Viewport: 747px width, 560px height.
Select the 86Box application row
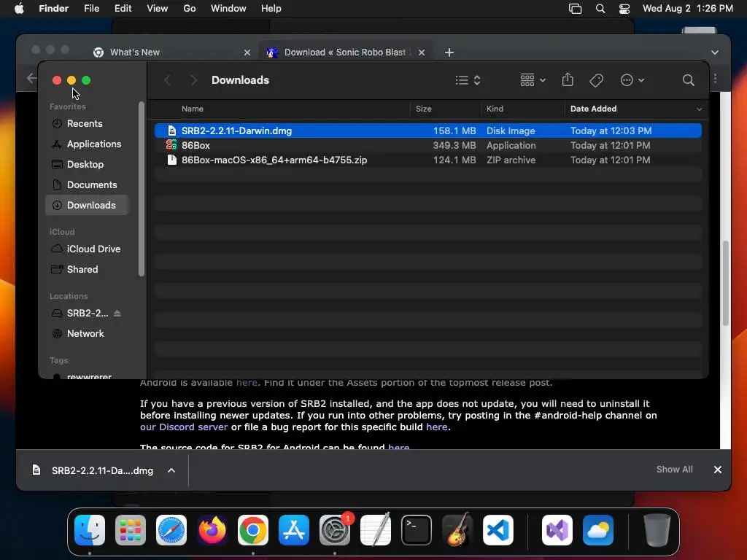click(427, 145)
